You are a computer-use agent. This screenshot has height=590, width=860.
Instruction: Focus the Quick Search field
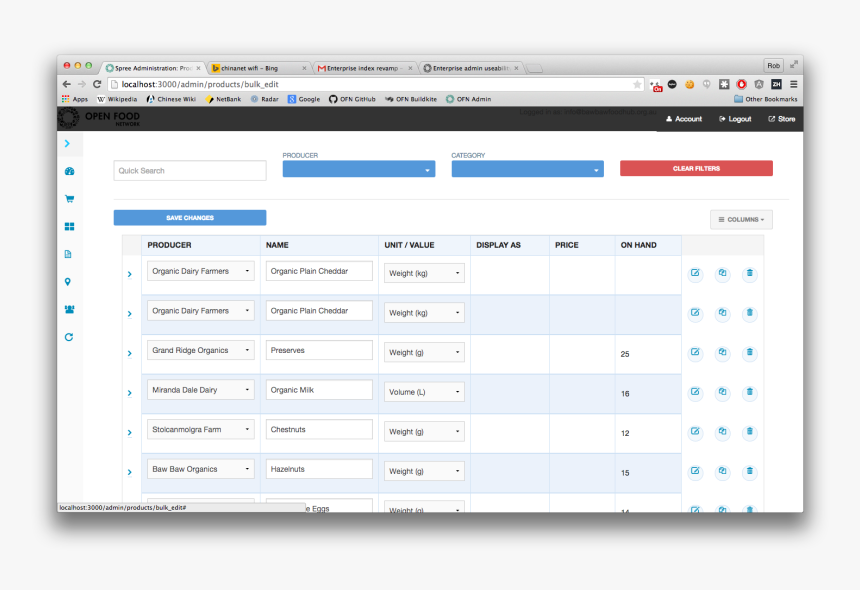190,171
